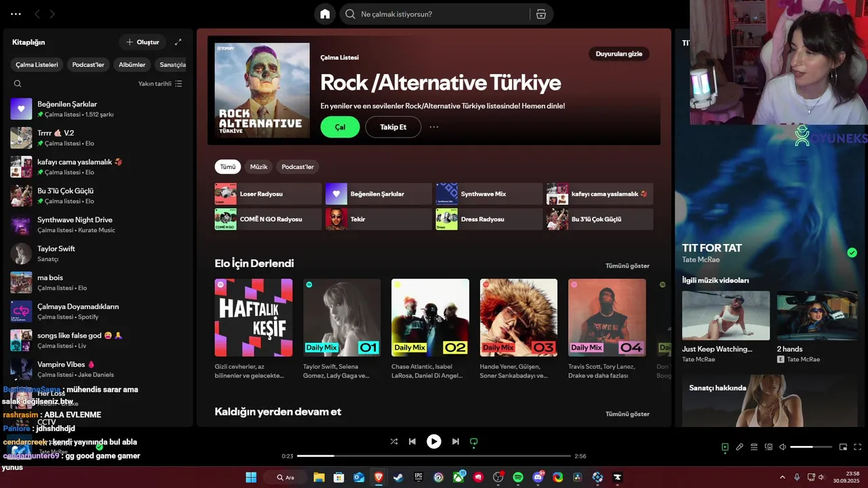Viewport: 868px width, 488px height.
Task: Expand the library panel to full width
Action: point(178,42)
